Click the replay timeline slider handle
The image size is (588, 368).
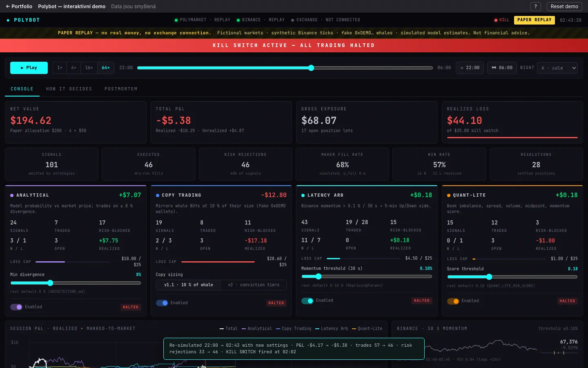(311, 68)
